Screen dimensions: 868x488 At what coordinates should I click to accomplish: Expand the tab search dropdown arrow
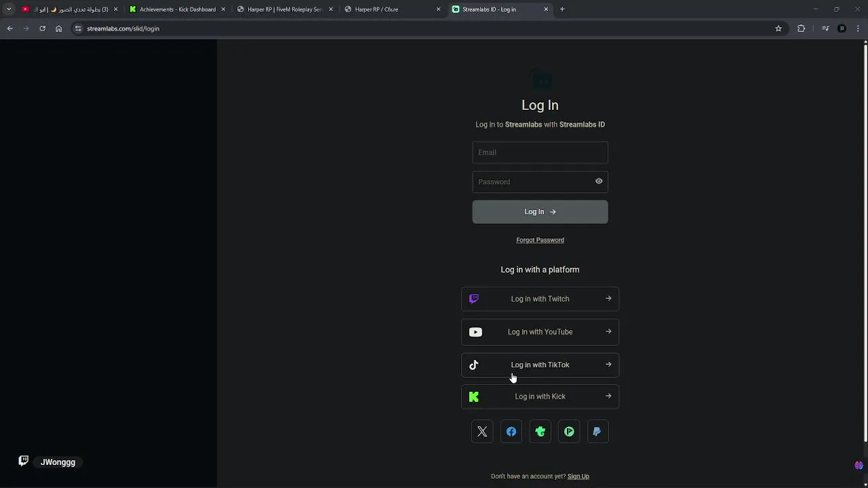point(8,9)
